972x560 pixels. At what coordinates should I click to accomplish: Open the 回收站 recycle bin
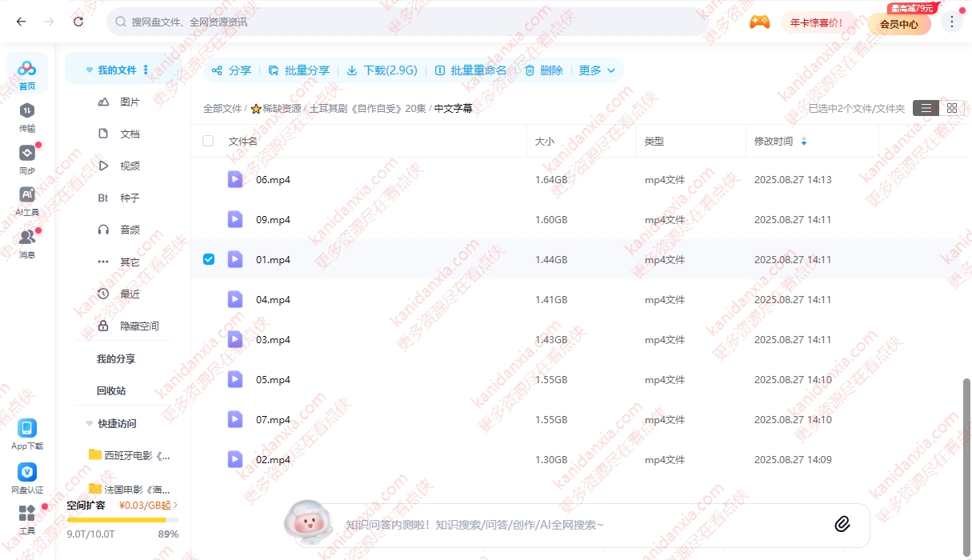pos(111,390)
